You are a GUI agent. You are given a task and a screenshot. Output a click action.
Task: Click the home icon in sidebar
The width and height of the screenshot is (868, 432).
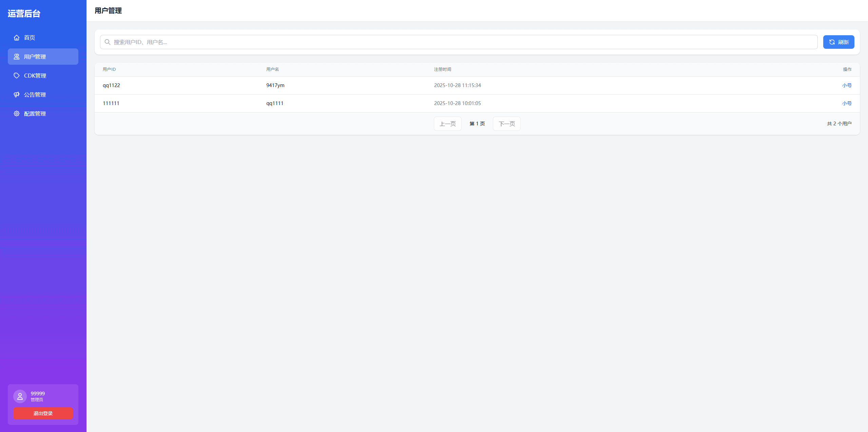(16, 38)
